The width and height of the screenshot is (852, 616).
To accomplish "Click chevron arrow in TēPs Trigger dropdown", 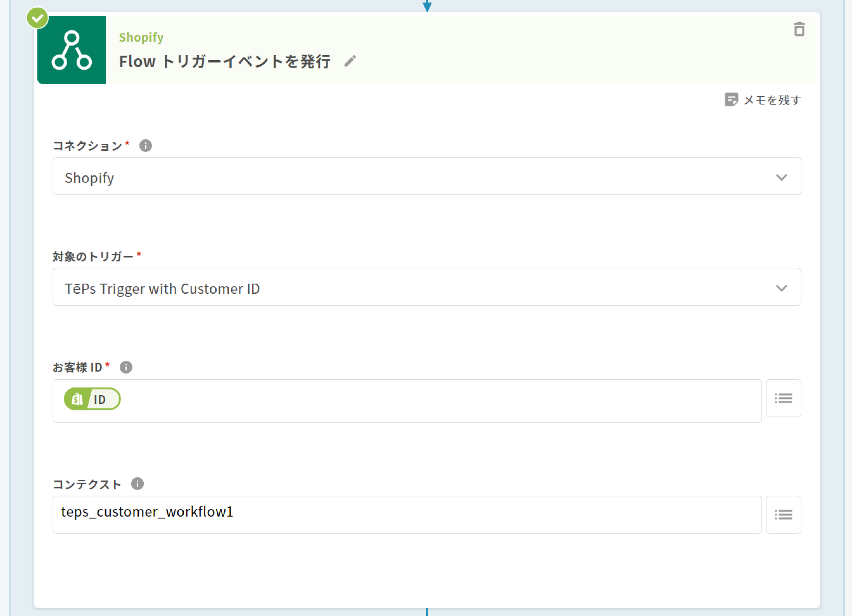I will pos(781,288).
